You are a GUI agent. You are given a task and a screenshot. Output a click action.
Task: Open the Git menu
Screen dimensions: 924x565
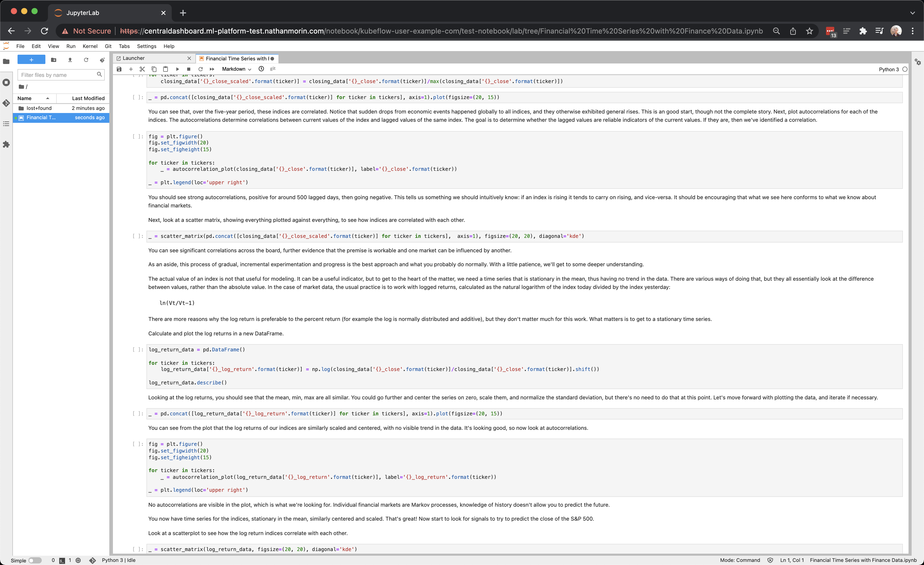tap(108, 46)
